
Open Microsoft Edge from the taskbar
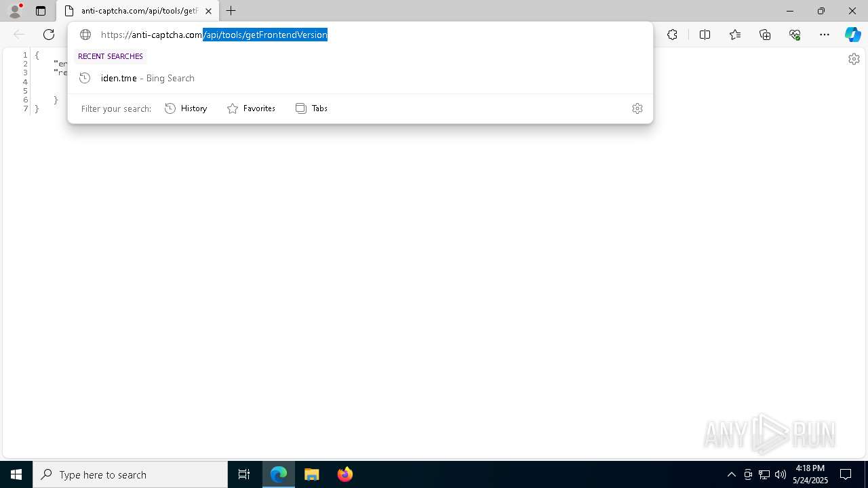tap(279, 474)
